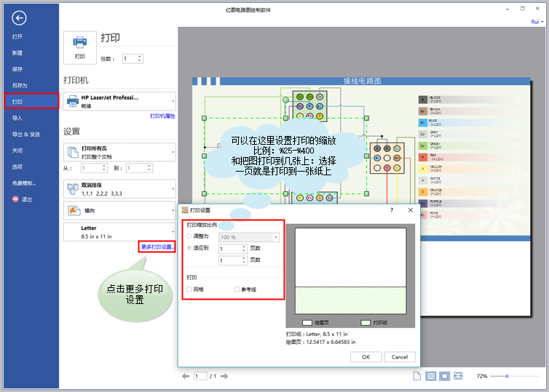Select the 适应到 radio button
This screenshot has height=392, width=549.
click(189, 248)
